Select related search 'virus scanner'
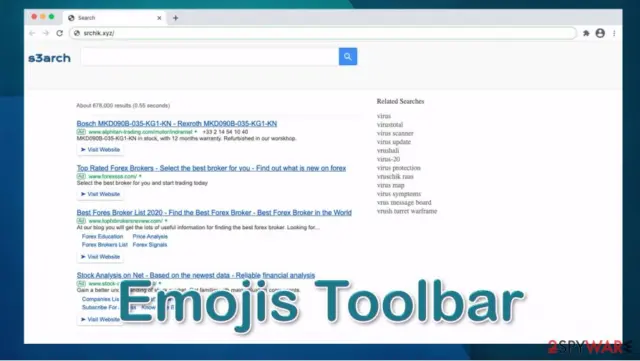Screen dimensions: 640x361 pos(395,133)
